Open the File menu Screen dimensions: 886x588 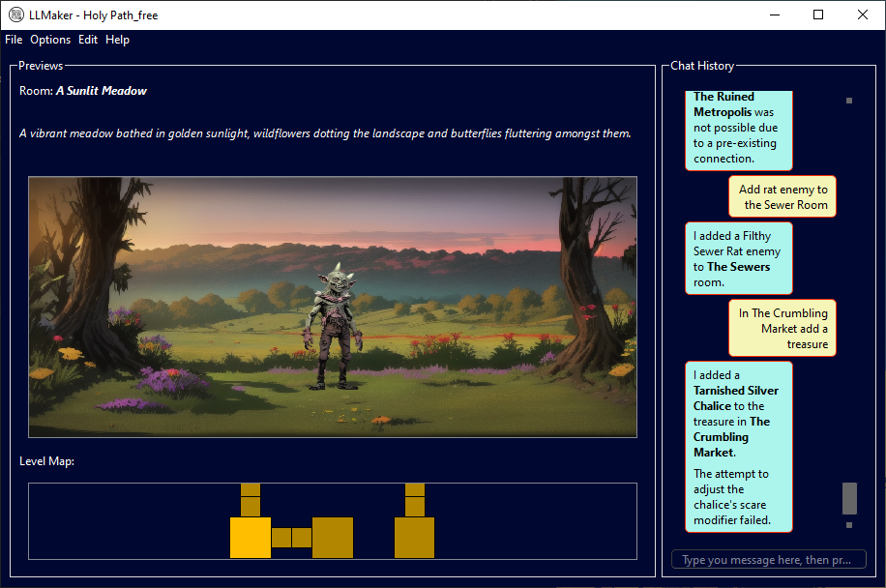[14, 40]
